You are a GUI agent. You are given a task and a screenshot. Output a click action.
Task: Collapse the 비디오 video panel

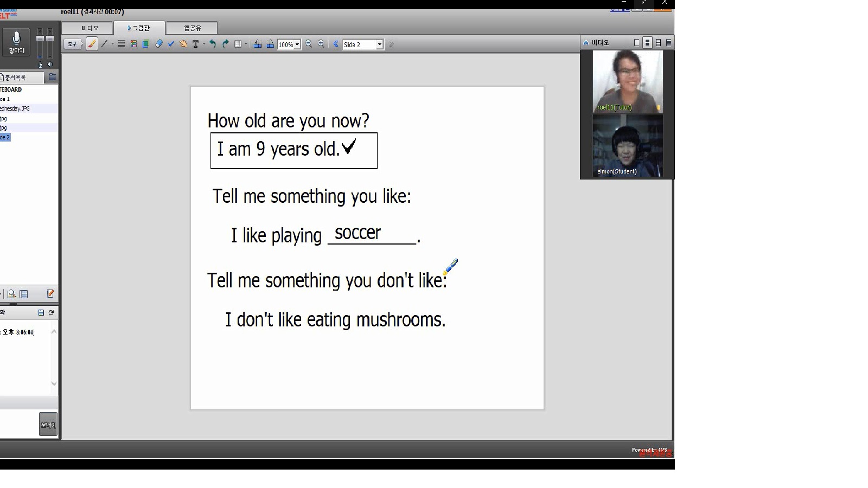(x=586, y=42)
